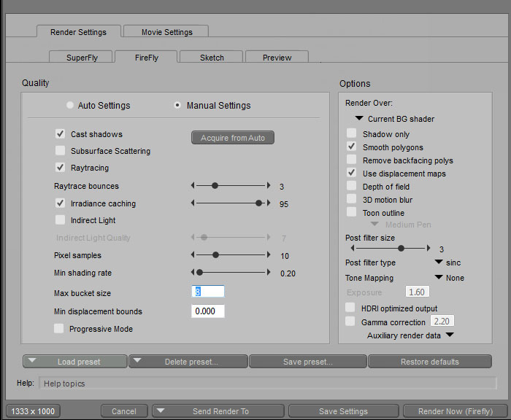
Task: Turn on Depth of field option
Action: tap(352, 187)
